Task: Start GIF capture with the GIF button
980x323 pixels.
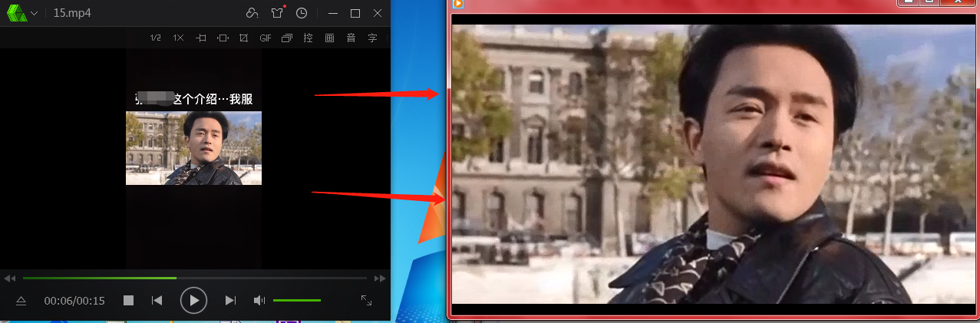Action: click(266, 38)
